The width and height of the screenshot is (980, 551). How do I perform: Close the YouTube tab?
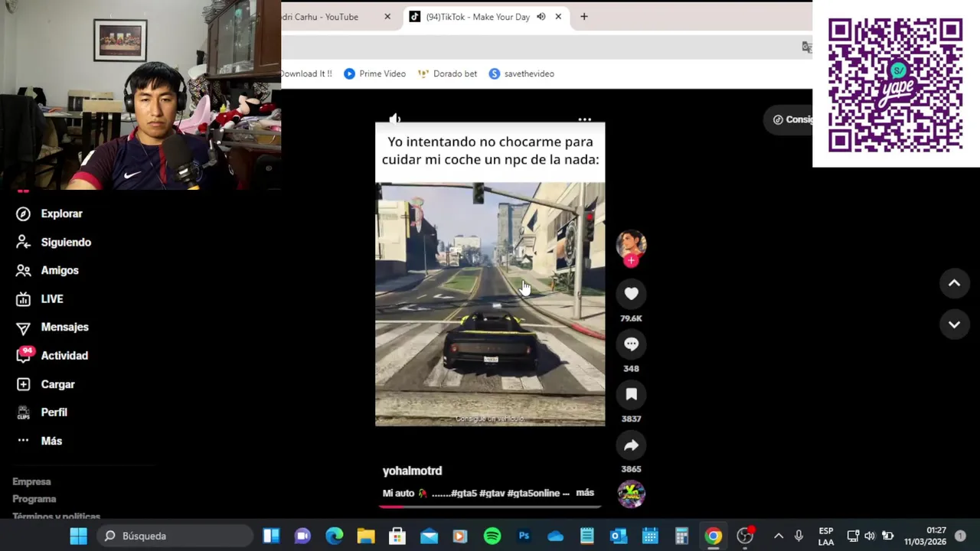point(387,17)
